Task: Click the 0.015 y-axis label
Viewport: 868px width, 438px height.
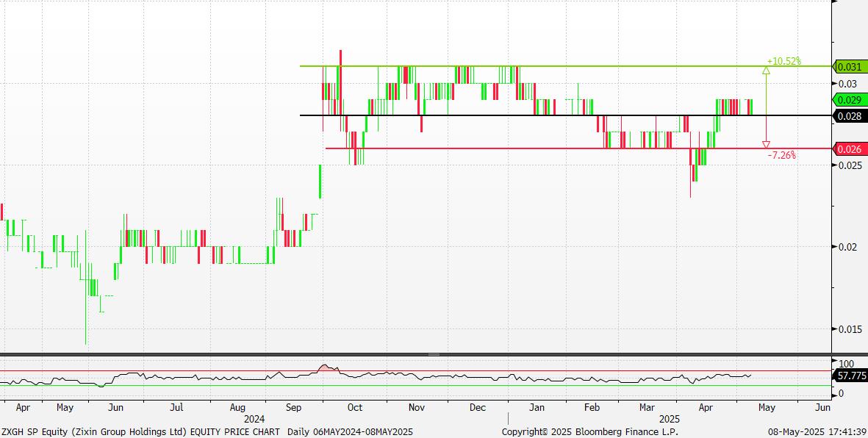Action: click(x=850, y=329)
